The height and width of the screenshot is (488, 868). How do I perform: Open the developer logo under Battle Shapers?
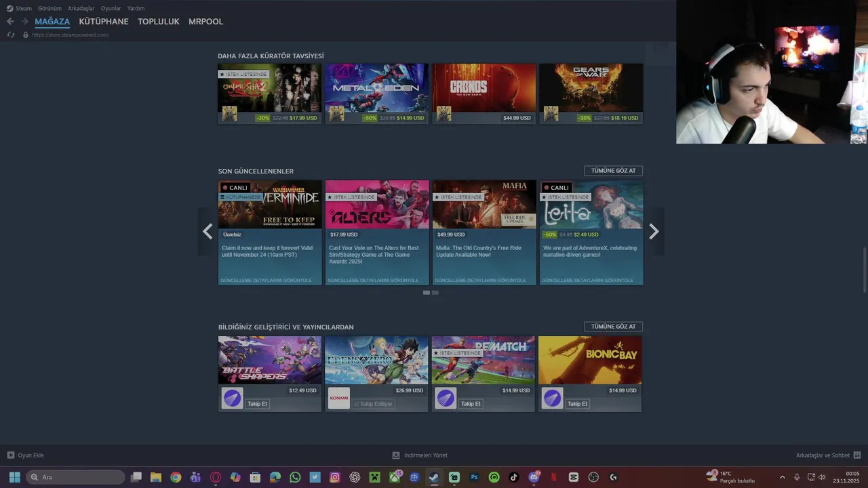pyautogui.click(x=232, y=399)
